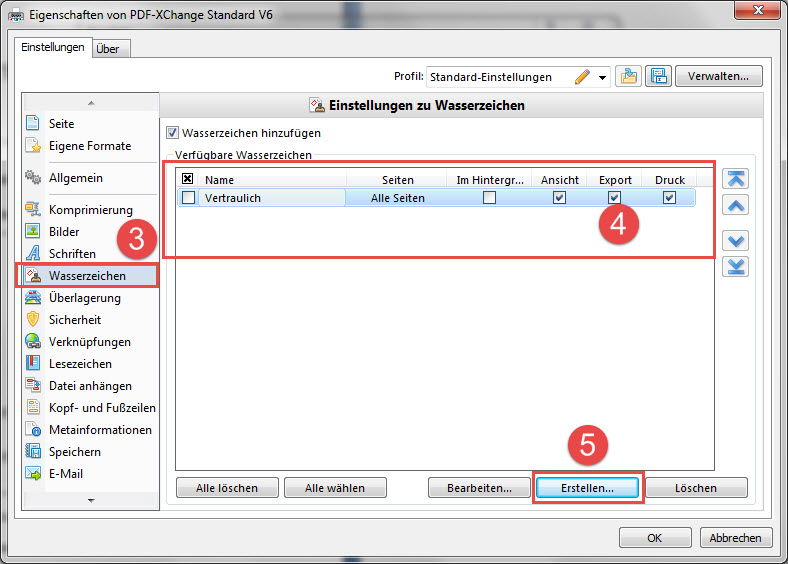788x564 pixels.
Task: Click the Alle wählen button
Action: click(x=335, y=488)
